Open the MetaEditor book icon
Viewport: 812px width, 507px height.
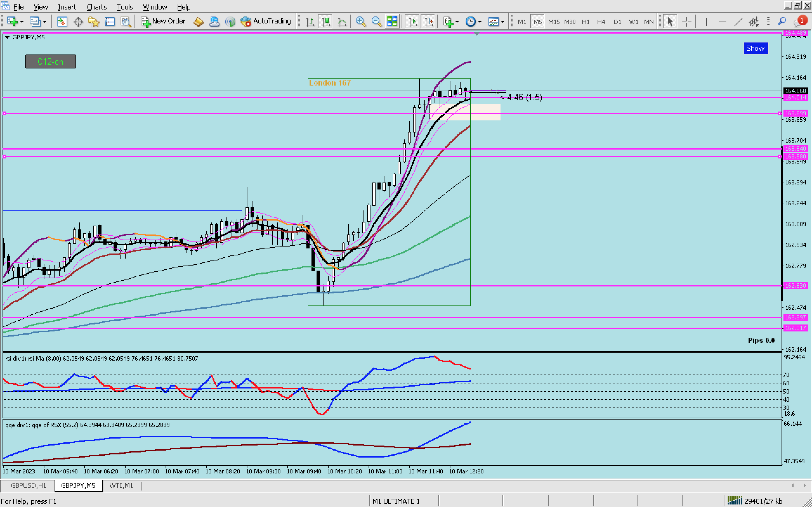click(x=198, y=22)
